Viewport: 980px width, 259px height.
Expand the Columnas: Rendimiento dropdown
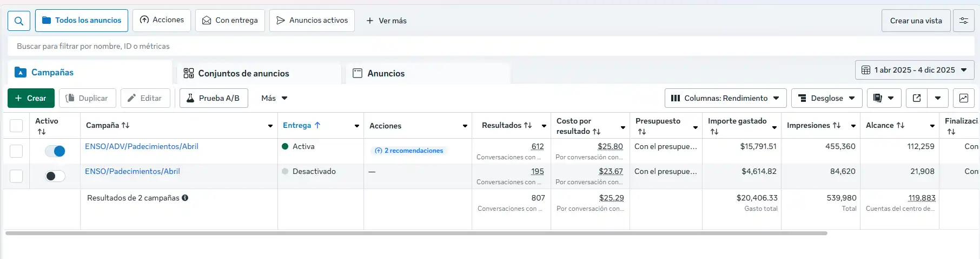point(725,98)
